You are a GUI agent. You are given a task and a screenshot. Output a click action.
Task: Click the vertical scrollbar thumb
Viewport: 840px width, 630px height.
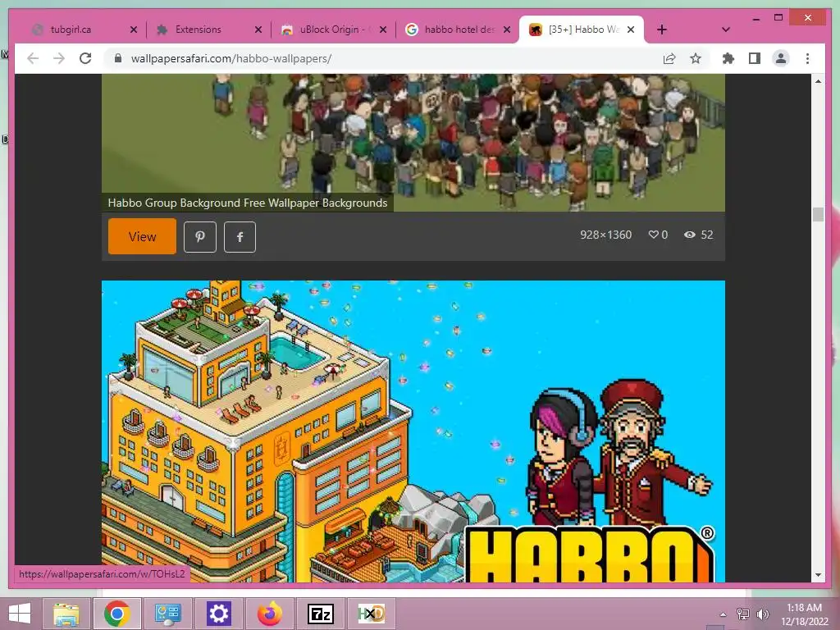[818, 214]
